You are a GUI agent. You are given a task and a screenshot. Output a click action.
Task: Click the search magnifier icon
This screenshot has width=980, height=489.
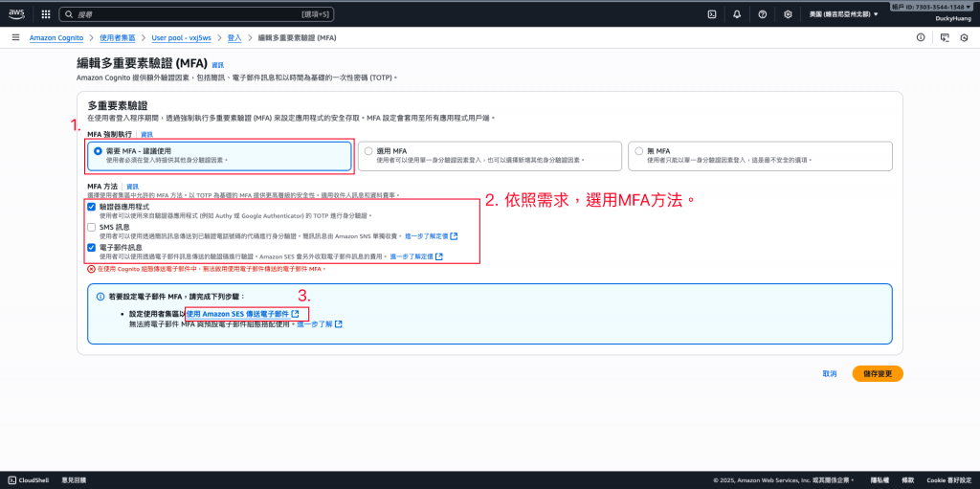(68, 13)
